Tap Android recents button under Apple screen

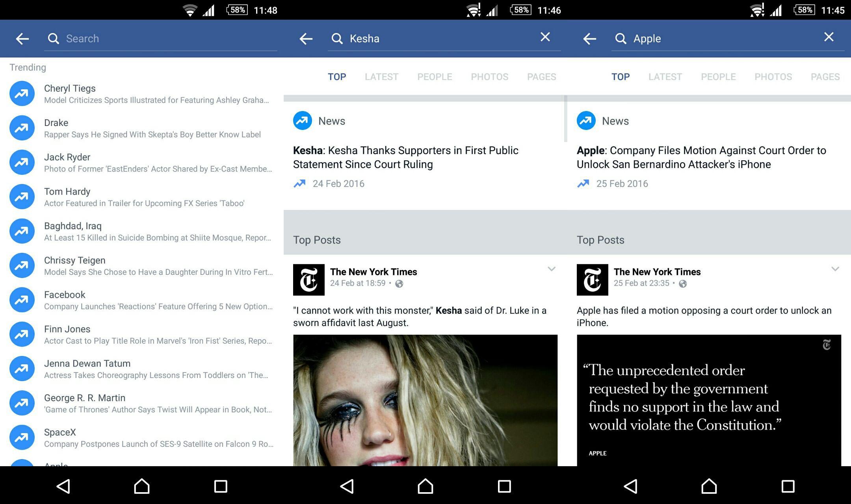(x=788, y=486)
